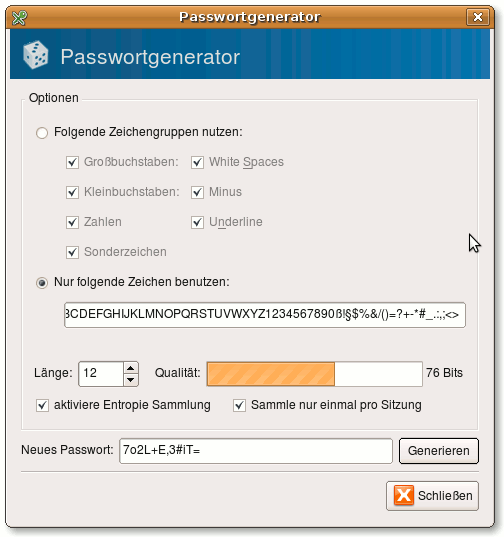Click the KeePassX icon in title bar
This screenshot has height=537, width=504.
19,17
